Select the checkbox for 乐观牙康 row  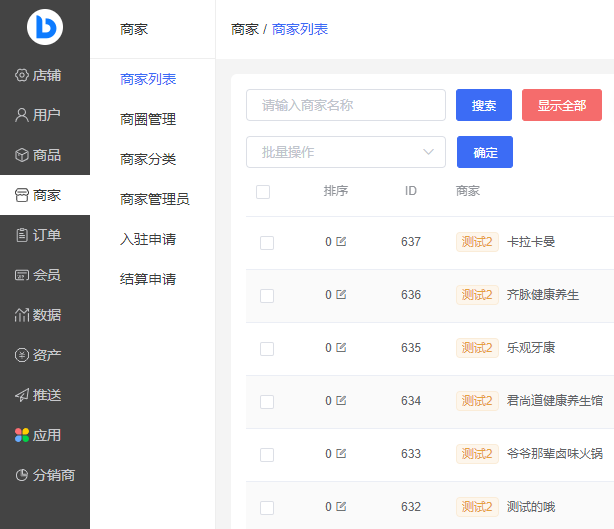click(267, 349)
